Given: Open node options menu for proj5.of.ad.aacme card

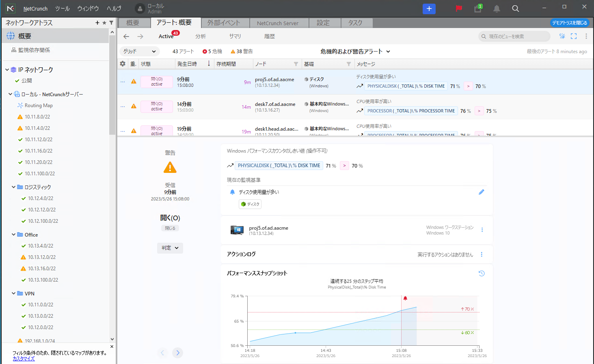Looking at the screenshot, I should [482, 230].
